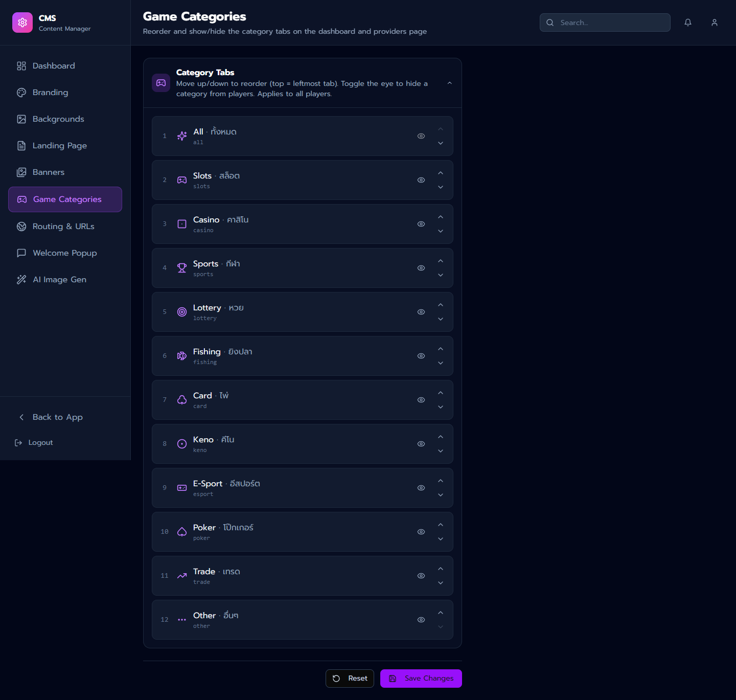The width and height of the screenshot is (736, 700).
Task: Go to Branding section
Action: (65, 93)
